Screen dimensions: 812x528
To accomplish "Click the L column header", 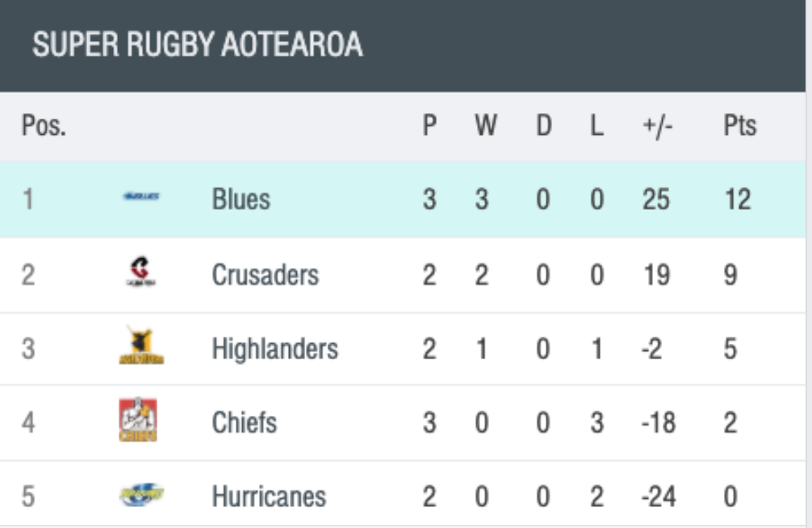I will [597, 125].
